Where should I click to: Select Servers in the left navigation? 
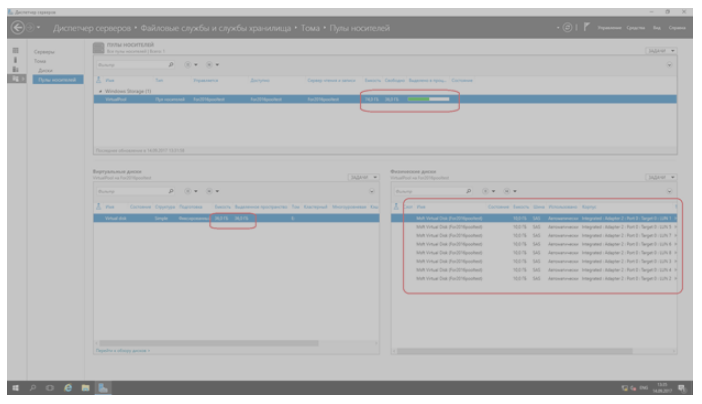[43, 51]
